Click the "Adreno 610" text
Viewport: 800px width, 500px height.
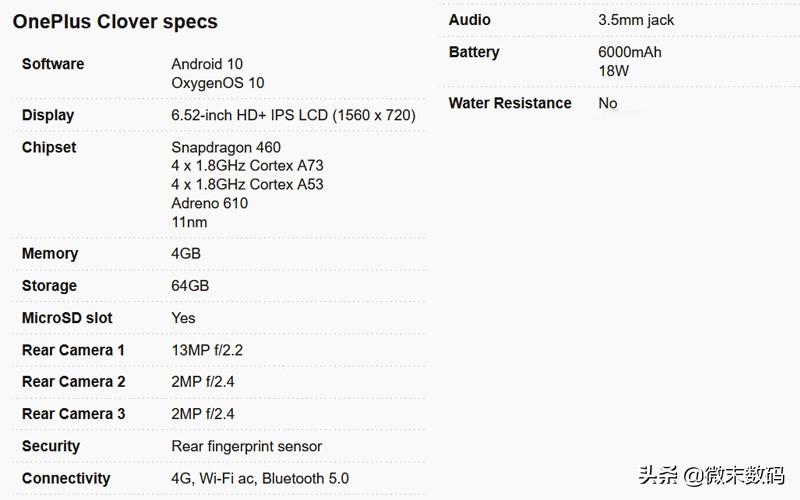click(209, 203)
